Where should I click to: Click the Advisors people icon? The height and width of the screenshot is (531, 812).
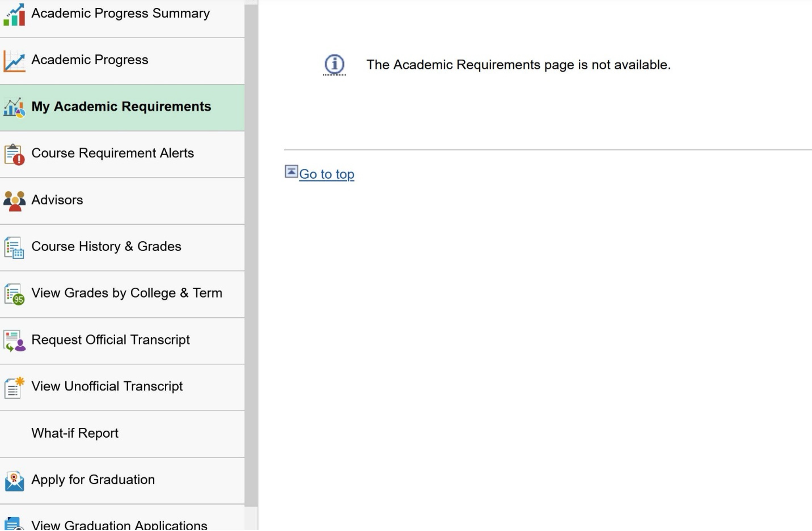coord(14,201)
